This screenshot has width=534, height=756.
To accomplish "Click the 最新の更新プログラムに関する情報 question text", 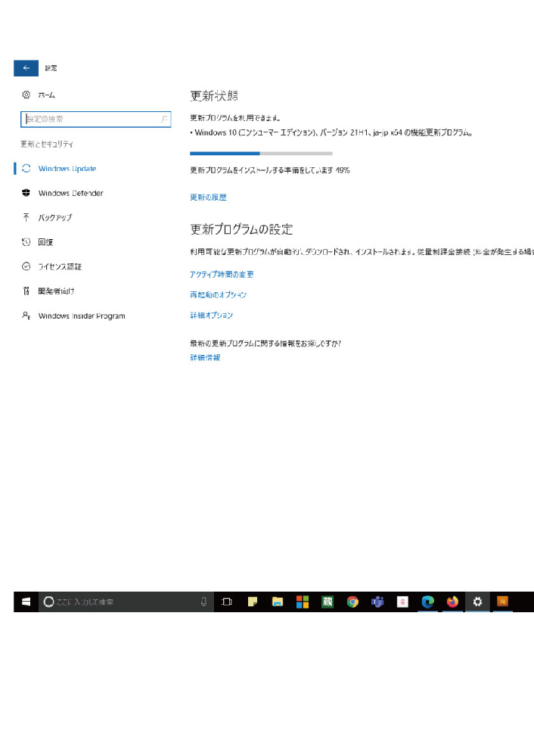I will (x=265, y=344).
